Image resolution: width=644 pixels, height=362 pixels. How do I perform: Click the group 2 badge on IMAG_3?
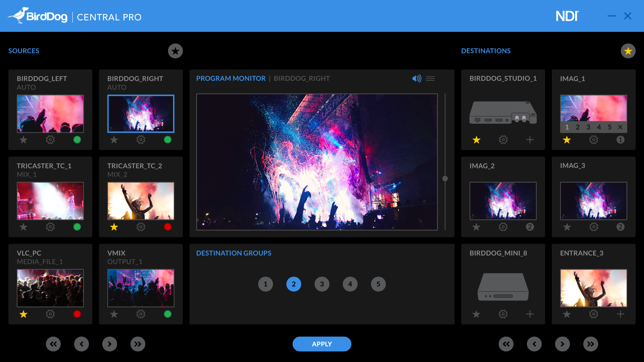[x=620, y=227]
